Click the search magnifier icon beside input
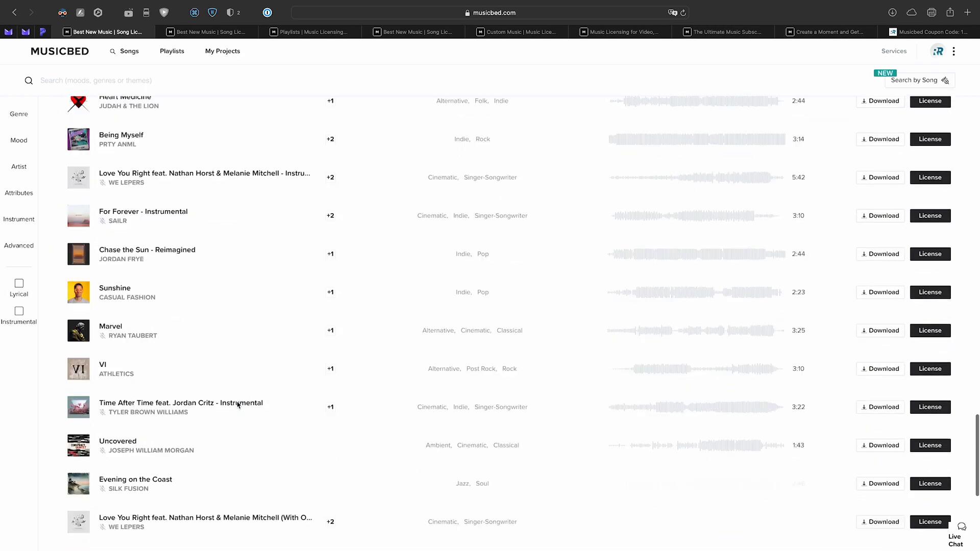Screen dimensions: 980x551 coord(29,81)
